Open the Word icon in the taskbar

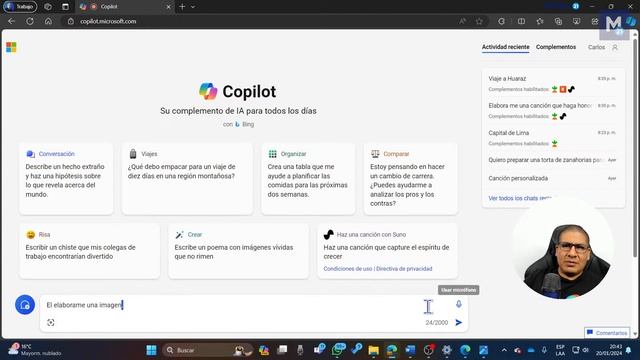pyautogui.click(x=410, y=350)
